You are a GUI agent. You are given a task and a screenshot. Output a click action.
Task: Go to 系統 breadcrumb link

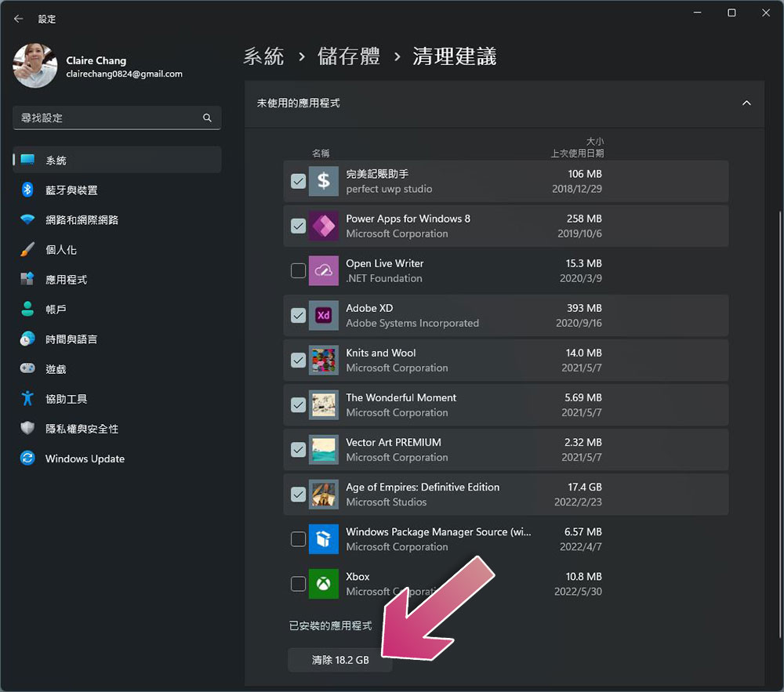tap(263, 56)
